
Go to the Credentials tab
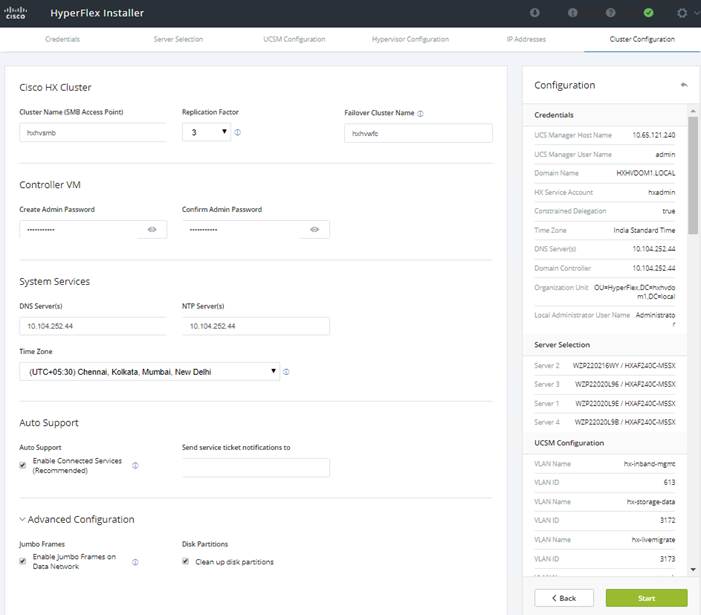coord(62,39)
